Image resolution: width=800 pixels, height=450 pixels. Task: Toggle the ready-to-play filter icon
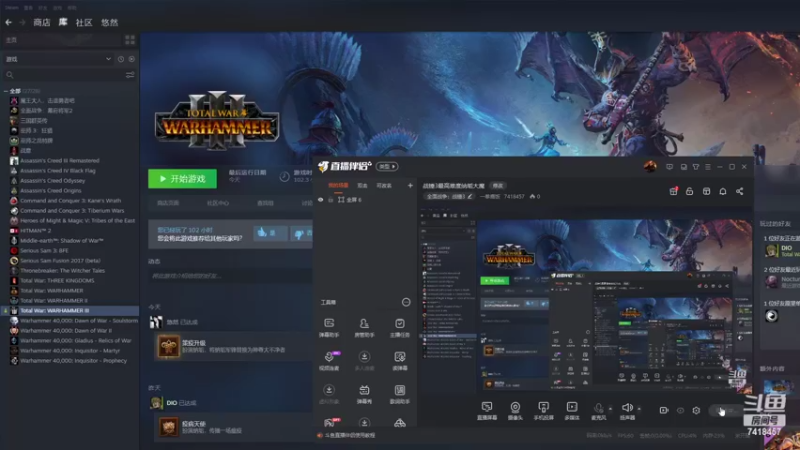[x=132, y=59]
